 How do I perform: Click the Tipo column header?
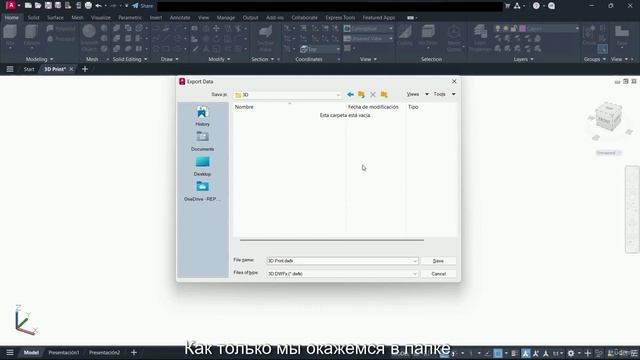(x=413, y=107)
